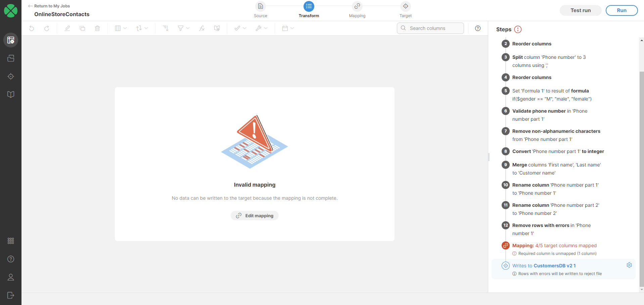This screenshot has width=644, height=305.
Task: Open settings gear for CustomersDB target
Action: pyautogui.click(x=629, y=265)
